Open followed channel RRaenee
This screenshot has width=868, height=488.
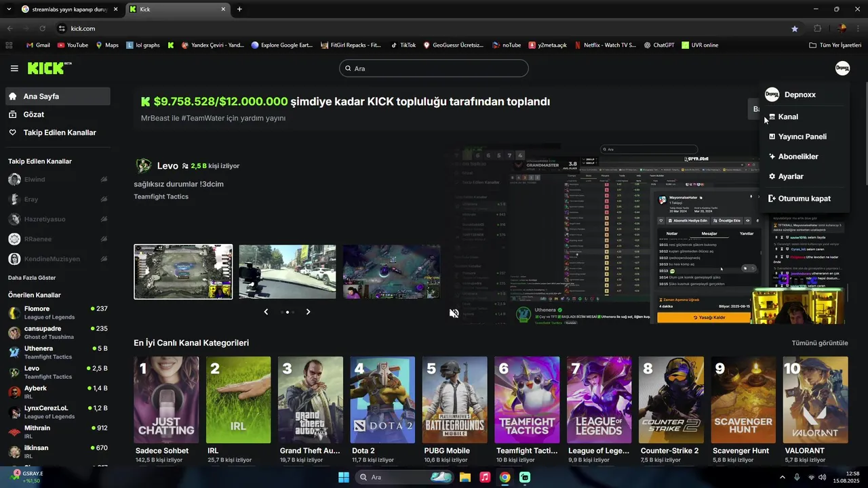[x=58, y=239]
